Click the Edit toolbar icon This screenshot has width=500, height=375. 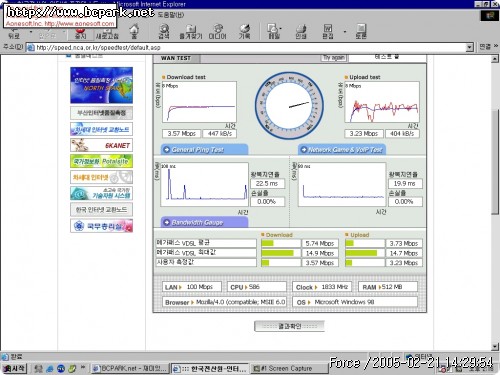coord(328,31)
